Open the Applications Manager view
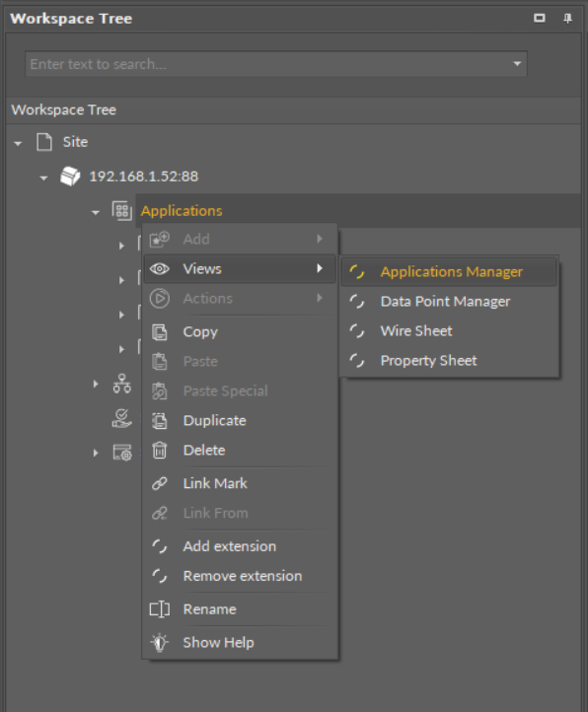The height and width of the screenshot is (712, 588). tap(449, 272)
